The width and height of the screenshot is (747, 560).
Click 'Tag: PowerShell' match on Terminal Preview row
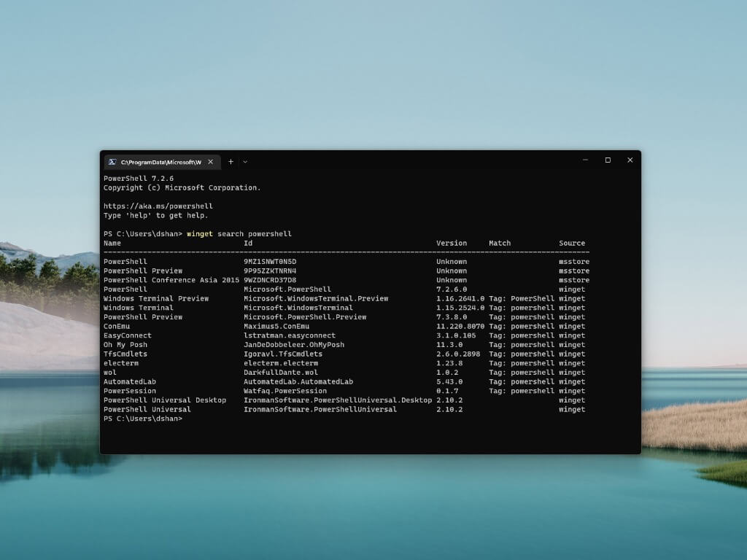522,298
